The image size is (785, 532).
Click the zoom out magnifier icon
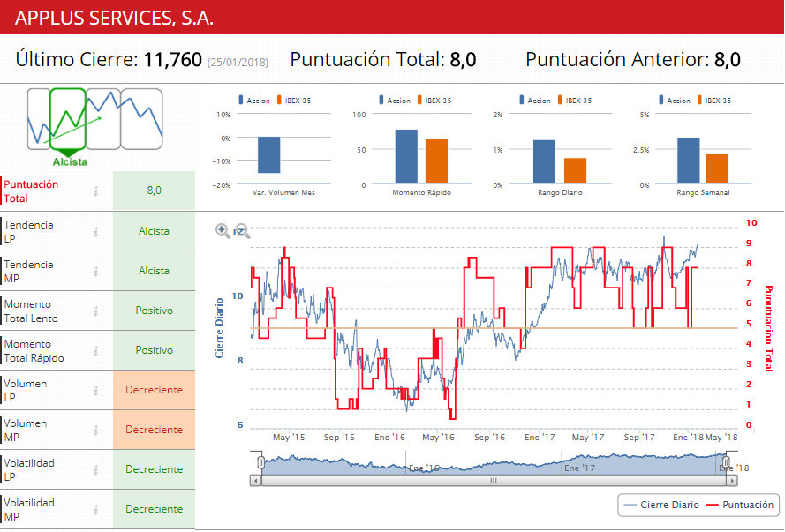[242, 230]
